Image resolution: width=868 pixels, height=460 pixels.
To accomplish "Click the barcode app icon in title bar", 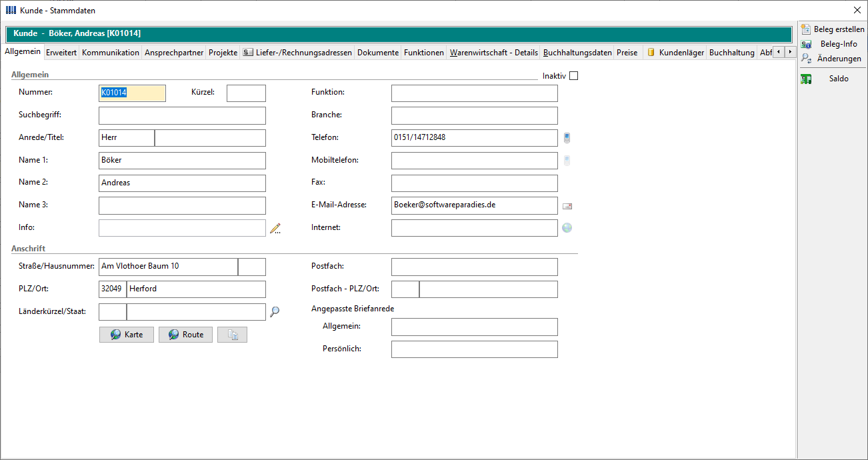I will [11, 10].
